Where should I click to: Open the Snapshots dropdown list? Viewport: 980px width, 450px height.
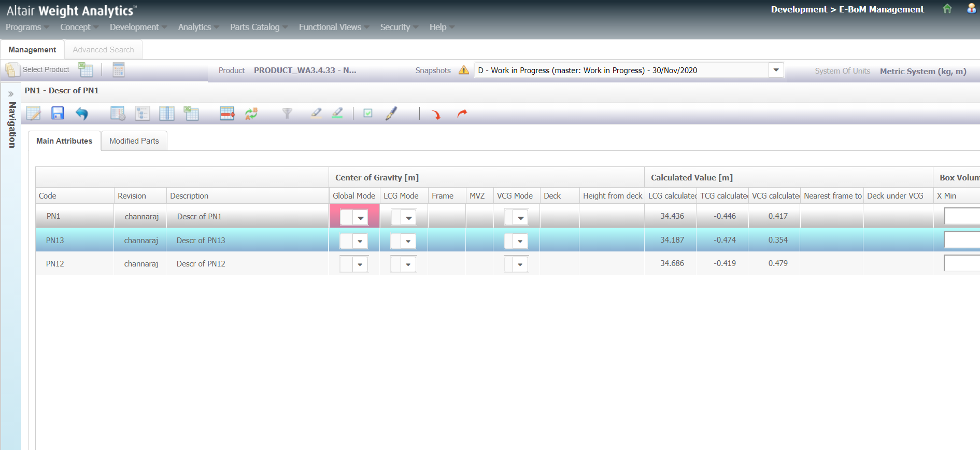coord(776,70)
